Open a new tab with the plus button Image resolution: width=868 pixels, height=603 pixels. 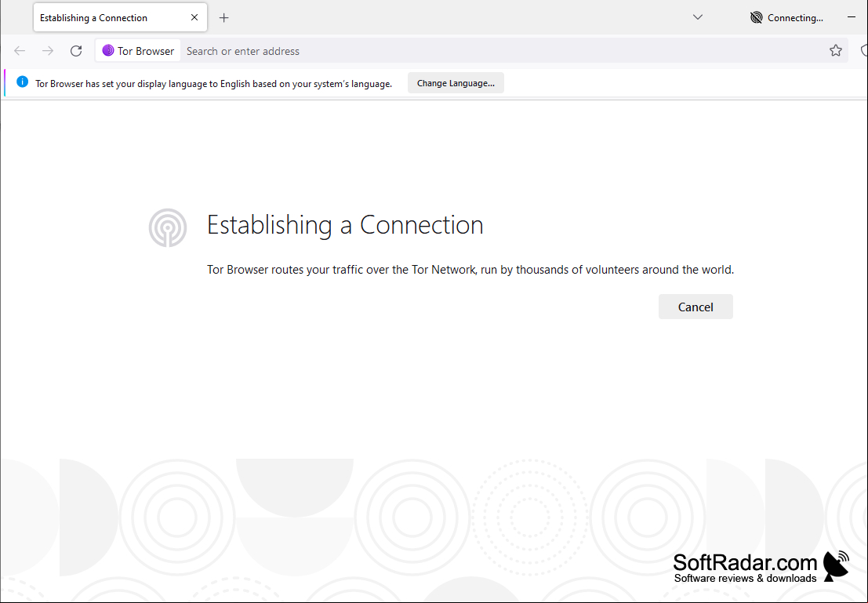[x=223, y=18]
